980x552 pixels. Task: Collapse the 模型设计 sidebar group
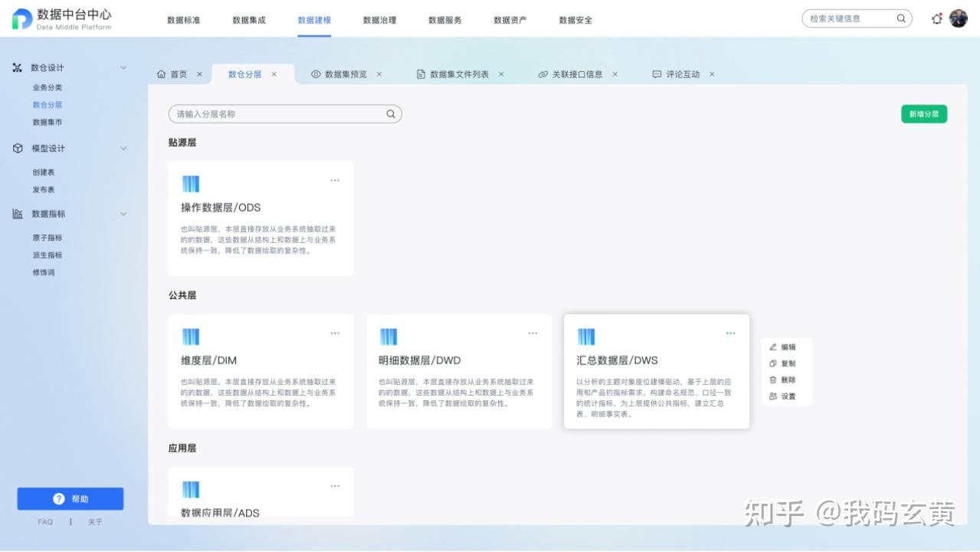click(123, 148)
